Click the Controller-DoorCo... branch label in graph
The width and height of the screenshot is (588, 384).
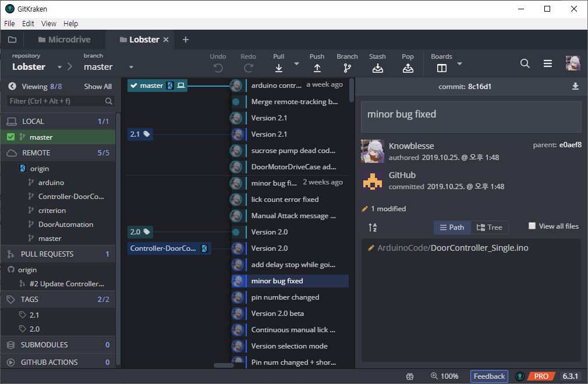(169, 248)
